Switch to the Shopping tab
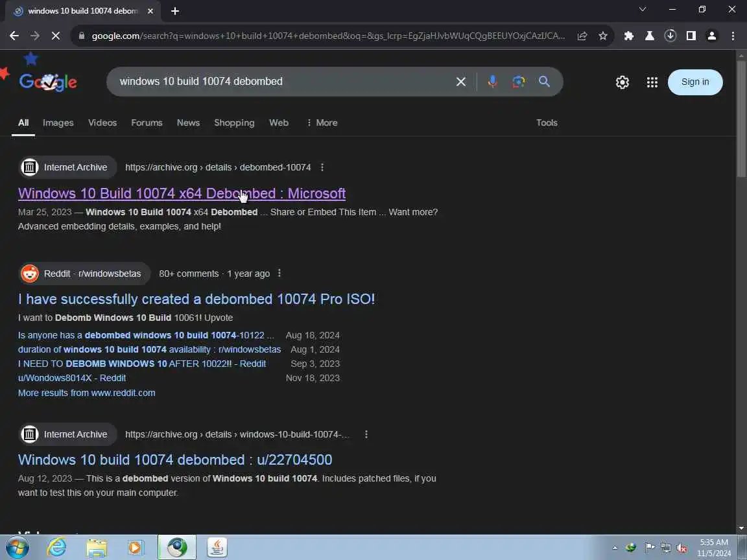Screen dimensions: 747x560 234,123
